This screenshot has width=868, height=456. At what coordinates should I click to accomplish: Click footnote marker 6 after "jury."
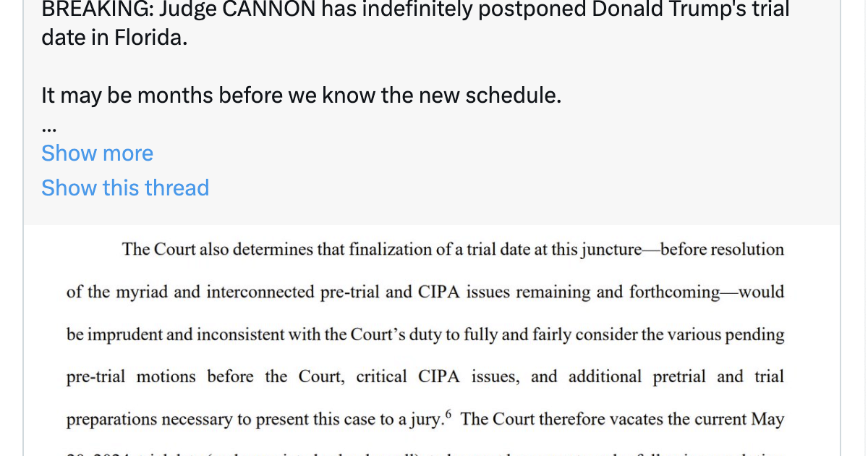(448, 415)
